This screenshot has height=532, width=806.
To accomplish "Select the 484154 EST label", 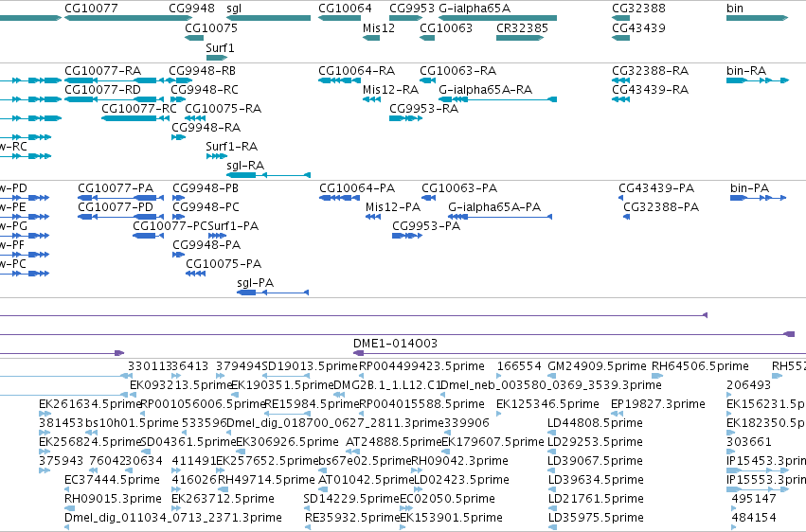I will pos(754,518).
